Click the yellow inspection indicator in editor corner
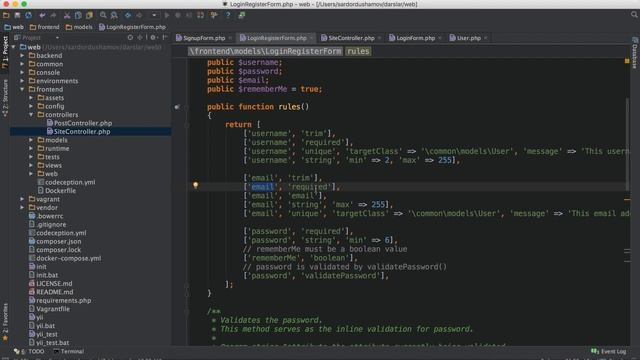This screenshot has width=640, height=360. coord(627,61)
